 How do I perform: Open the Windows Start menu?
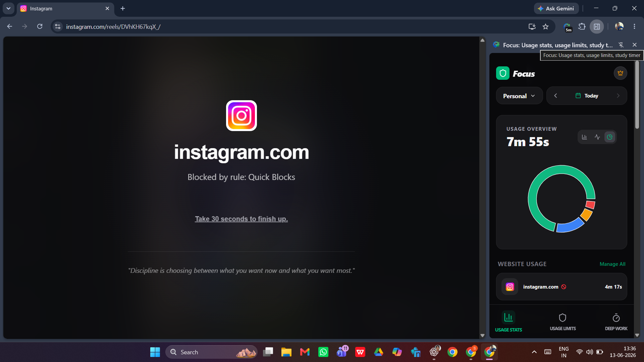[x=155, y=352]
